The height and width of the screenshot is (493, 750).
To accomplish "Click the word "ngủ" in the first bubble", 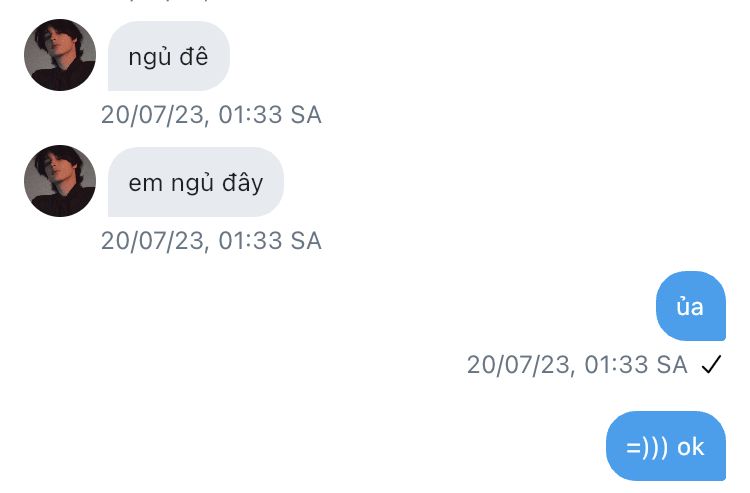I will click(148, 57).
